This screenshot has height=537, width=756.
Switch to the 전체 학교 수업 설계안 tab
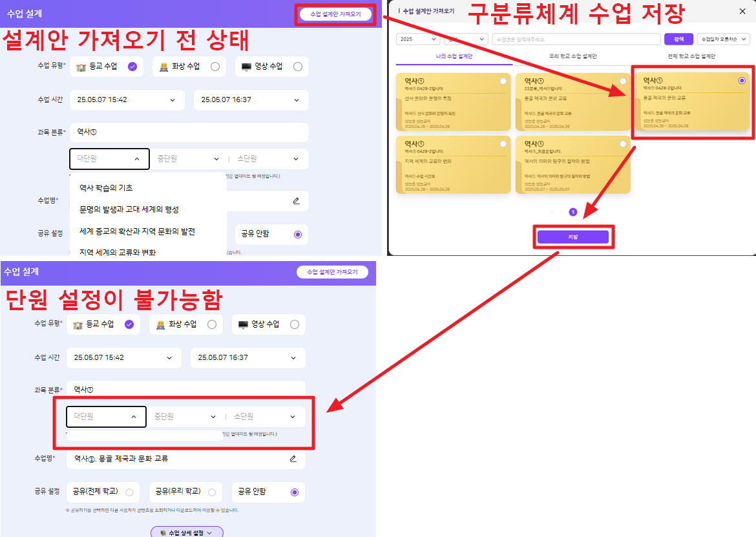(691, 56)
